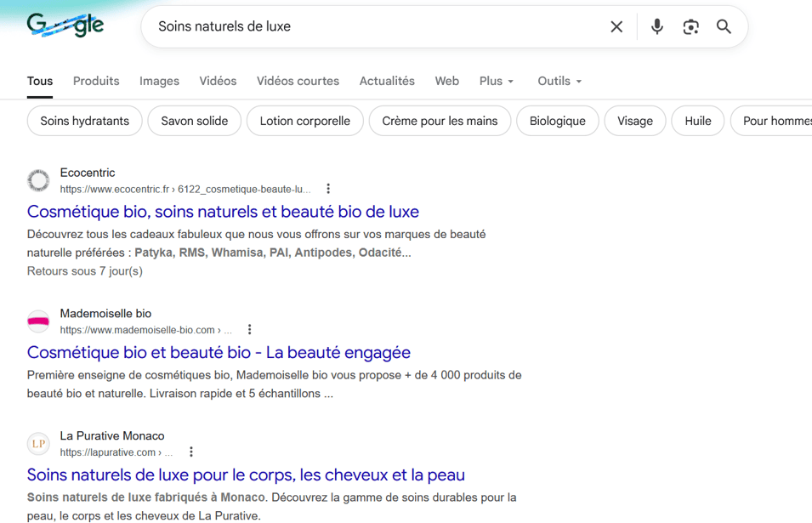Open Cosmétique bio, soins naturels result link
The height and width of the screenshot is (523, 812).
click(223, 211)
